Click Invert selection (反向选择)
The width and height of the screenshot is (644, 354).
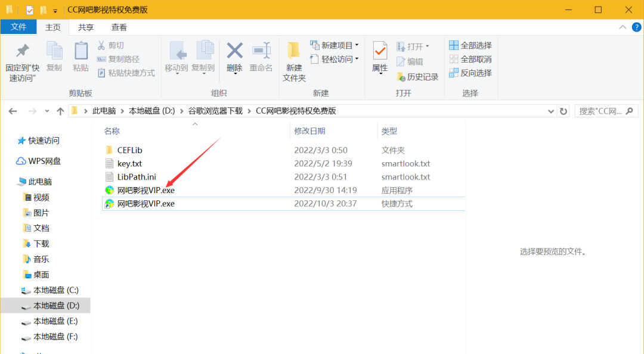tap(470, 73)
